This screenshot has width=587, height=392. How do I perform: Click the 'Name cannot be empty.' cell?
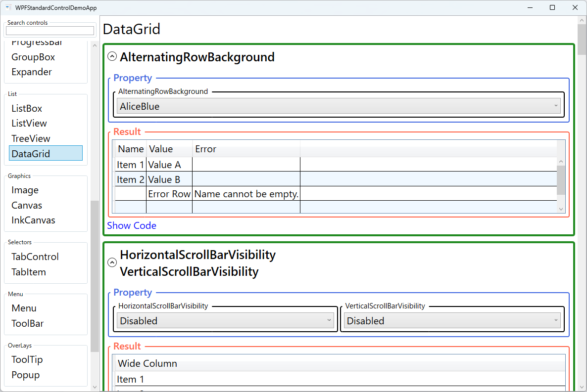[x=246, y=194]
